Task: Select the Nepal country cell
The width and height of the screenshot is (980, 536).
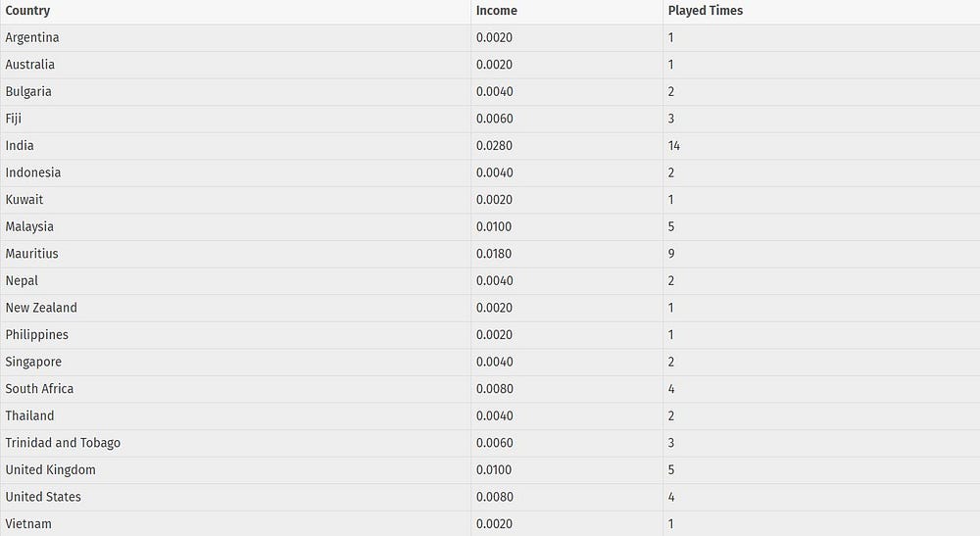Action: tap(235, 281)
